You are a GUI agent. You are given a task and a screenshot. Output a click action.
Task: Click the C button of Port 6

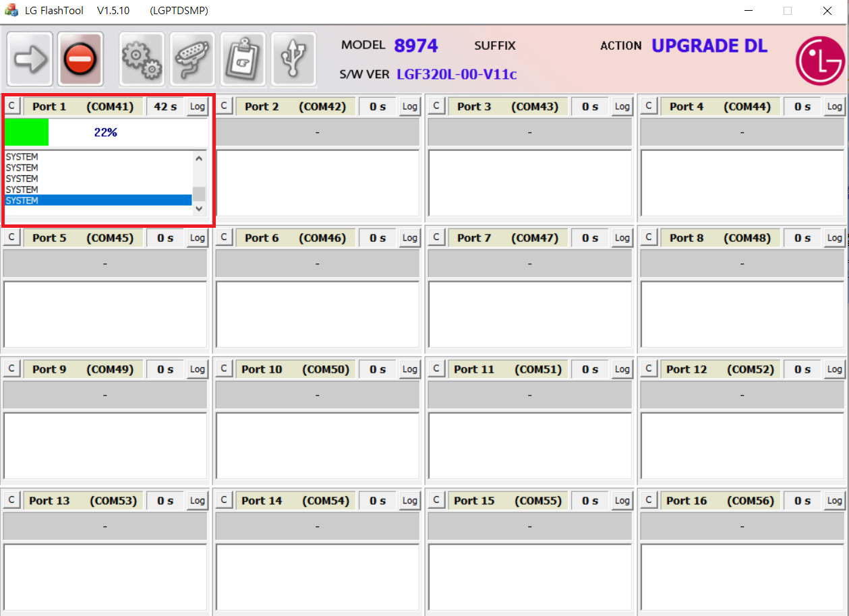pyautogui.click(x=224, y=237)
